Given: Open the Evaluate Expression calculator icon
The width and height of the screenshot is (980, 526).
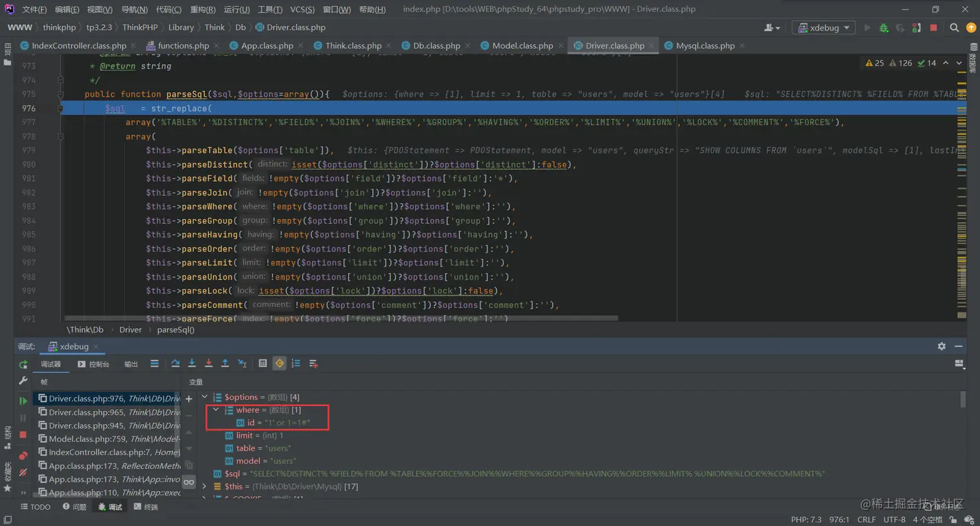Looking at the screenshot, I should coord(262,364).
